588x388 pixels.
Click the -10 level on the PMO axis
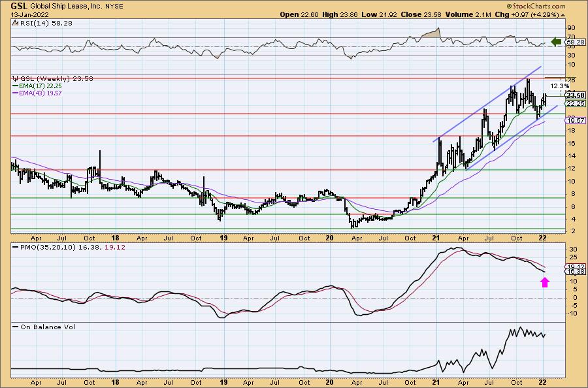click(x=572, y=314)
